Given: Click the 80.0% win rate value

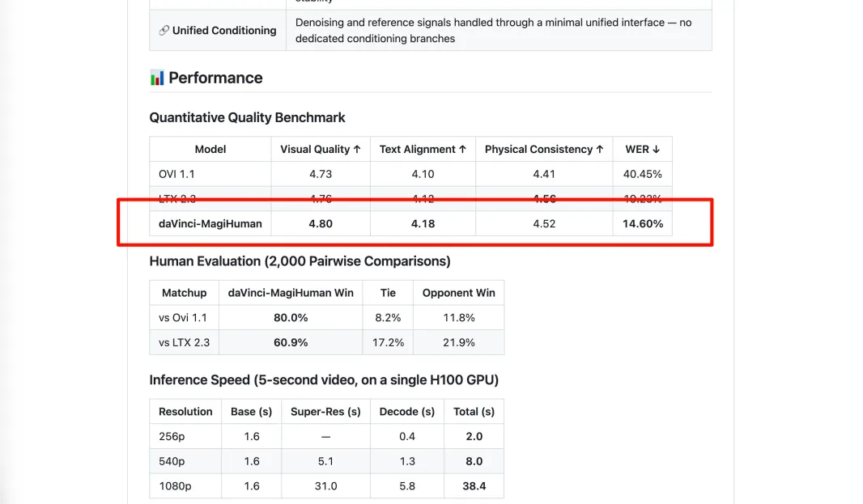Looking at the screenshot, I should pyautogui.click(x=291, y=317).
